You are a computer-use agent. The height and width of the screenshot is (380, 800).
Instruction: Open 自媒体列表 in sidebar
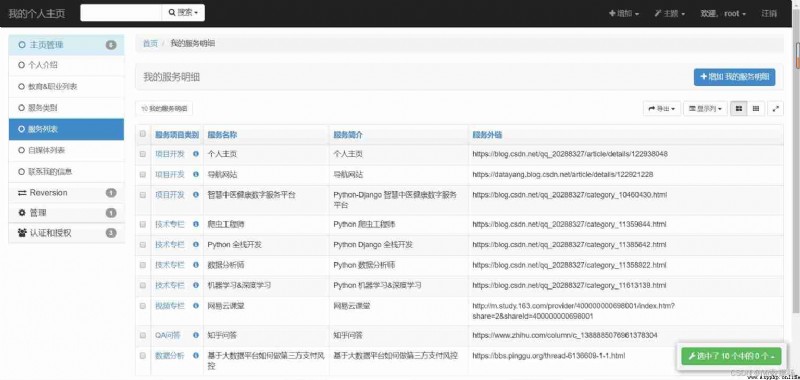tap(66, 150)
